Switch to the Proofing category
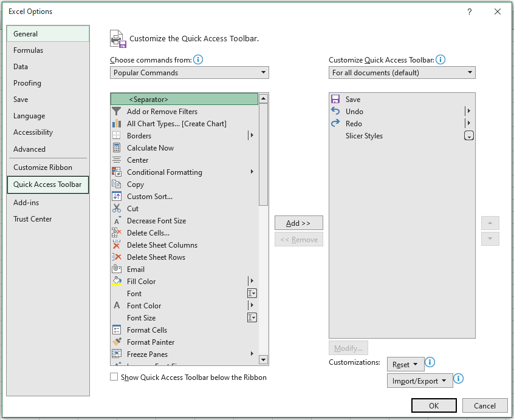This screenshot has height=420, width=514. [x=48, y=83]
